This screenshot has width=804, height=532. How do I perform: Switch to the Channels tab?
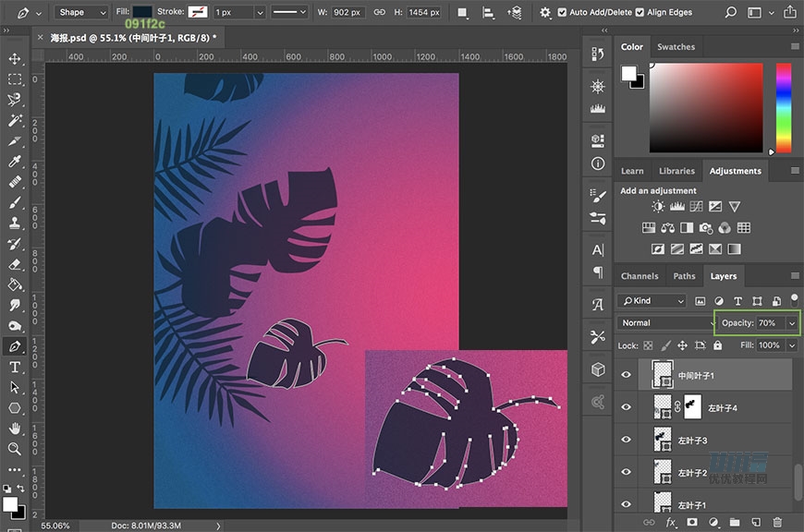tap(640, 276)
